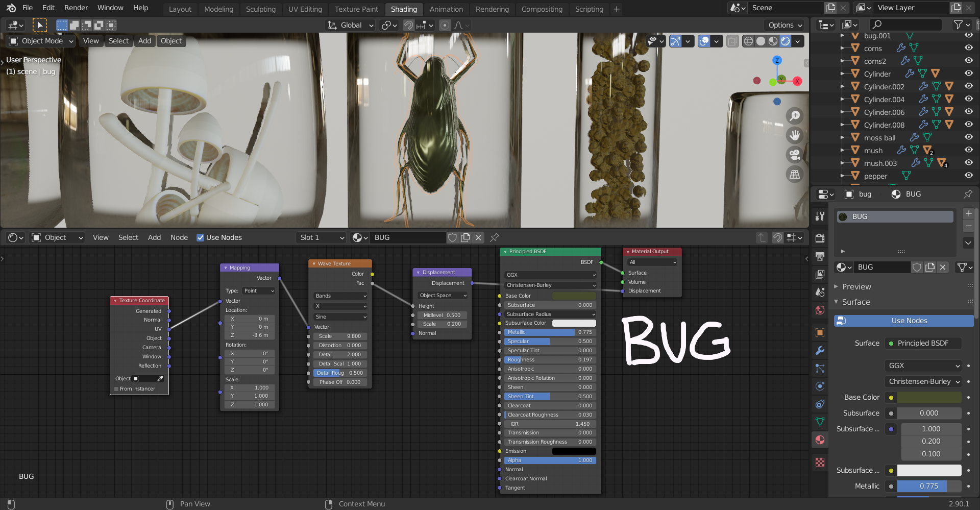Toggle X-ray mode in the viewport header
Image resolution: width=980 pixels, height=510 pixels.
click(x=732, y=41)
